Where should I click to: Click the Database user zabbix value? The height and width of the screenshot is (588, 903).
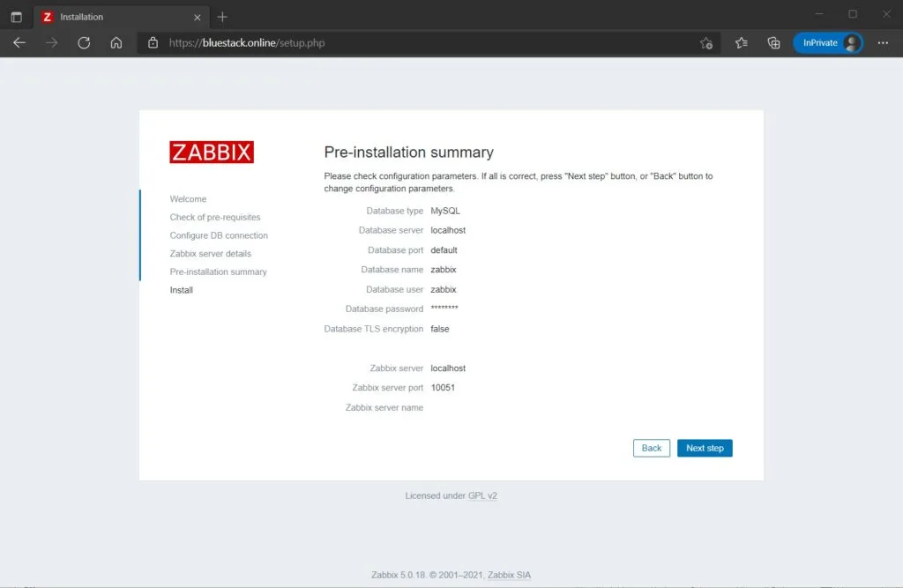pyautogui.click(x=443, y=289)
